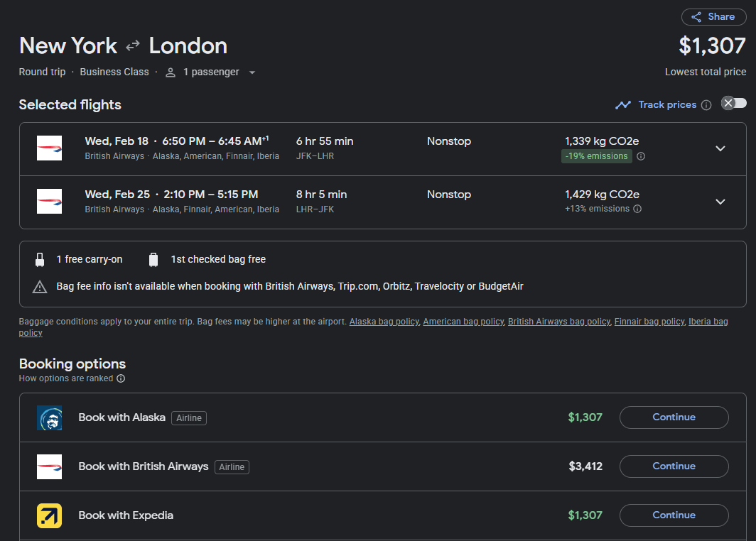Enable the Track prices toggle
This screenshot has height=541, width=756.
(734, 104)
